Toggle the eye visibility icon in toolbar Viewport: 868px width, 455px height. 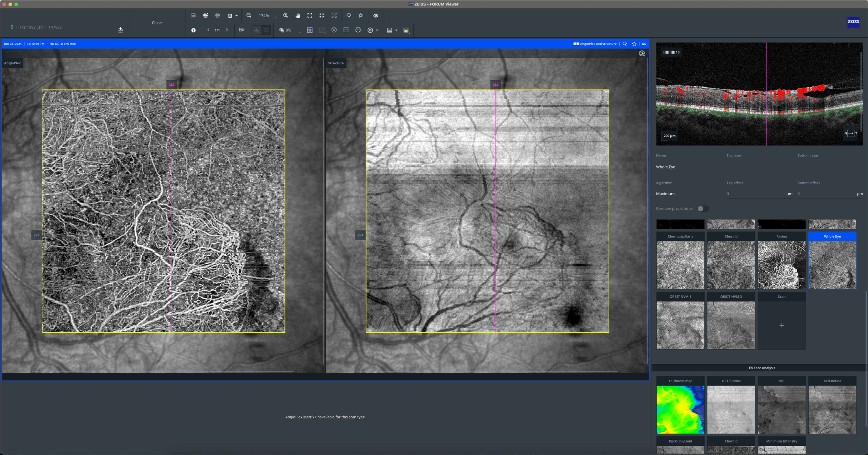tap(376, 16)
